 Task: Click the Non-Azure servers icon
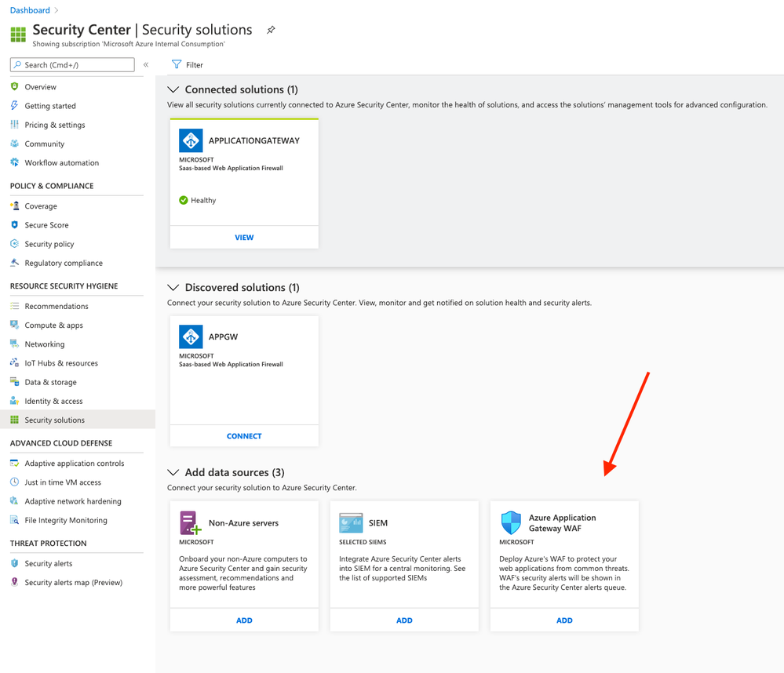pos(190,522)
